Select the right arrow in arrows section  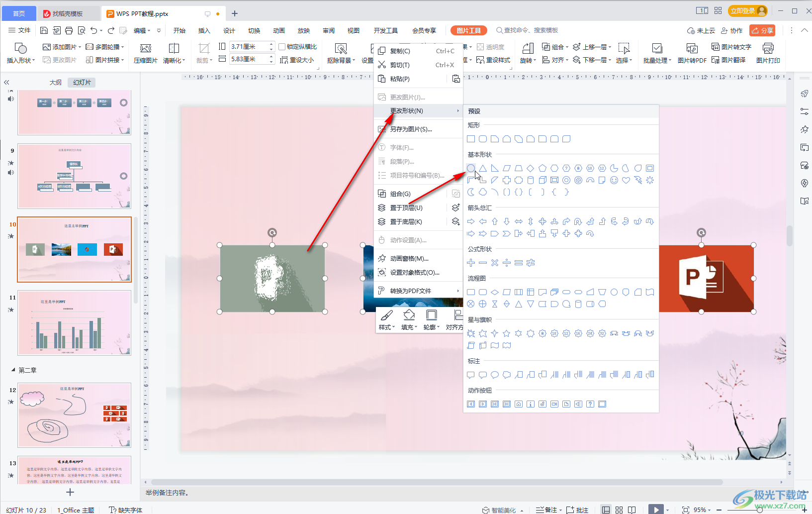[x=471, y=221]
